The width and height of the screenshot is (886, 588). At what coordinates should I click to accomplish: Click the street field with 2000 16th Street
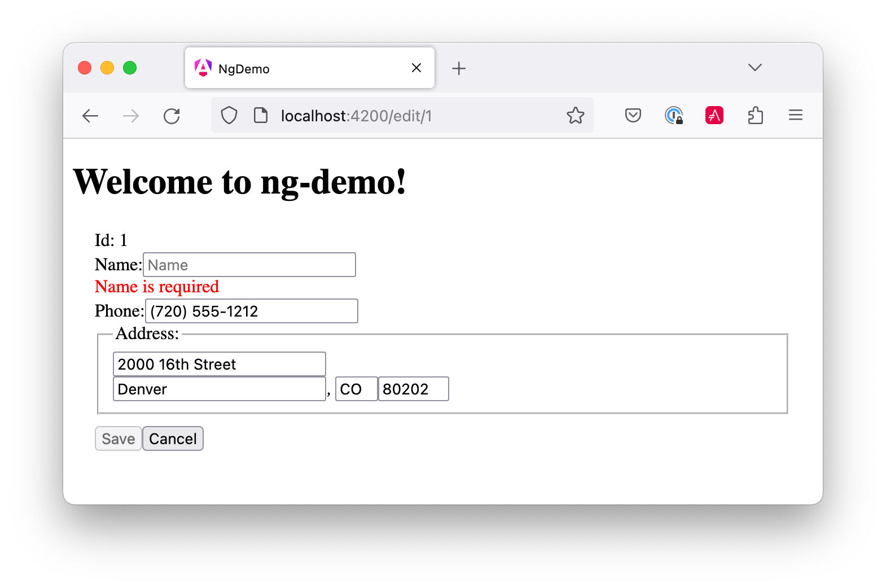[x=220, y=364]
